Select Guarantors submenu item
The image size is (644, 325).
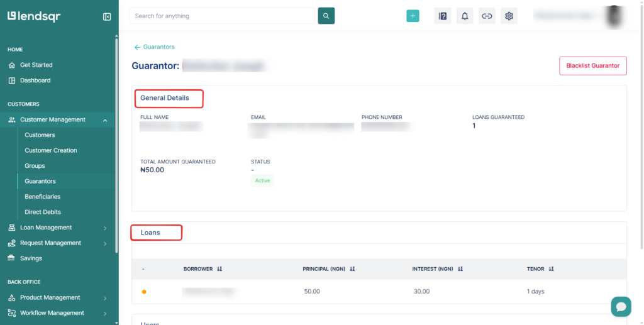tap(40, 181)
